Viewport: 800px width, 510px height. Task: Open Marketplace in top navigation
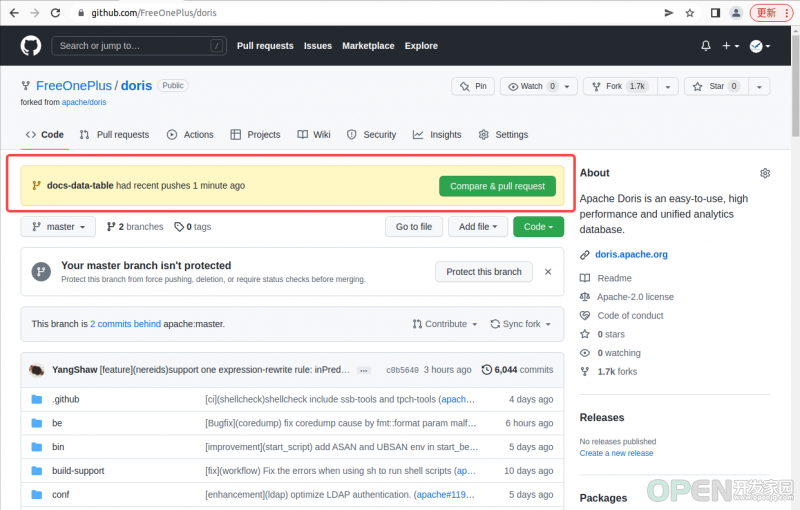point(368,46)
